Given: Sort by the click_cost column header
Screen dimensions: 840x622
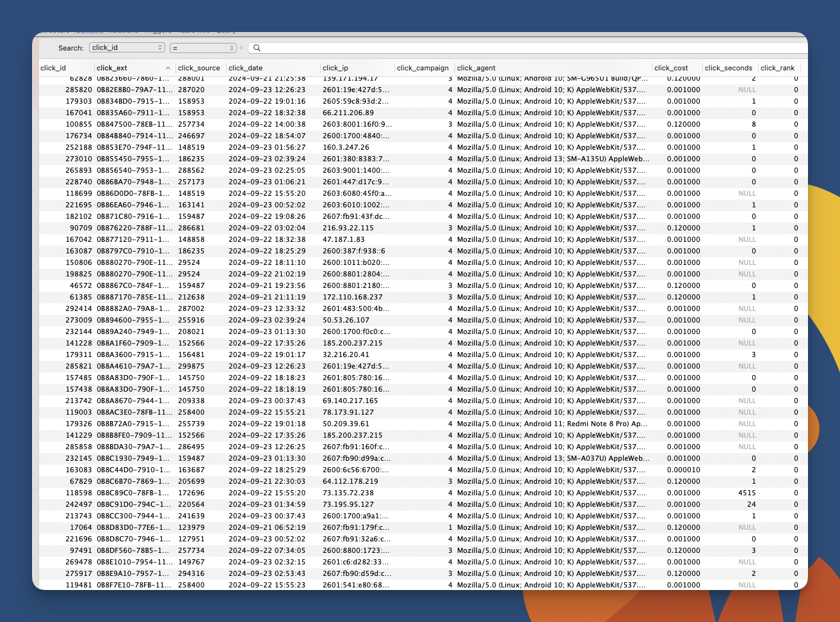Looking at the screenshot, I should (671, 68).
